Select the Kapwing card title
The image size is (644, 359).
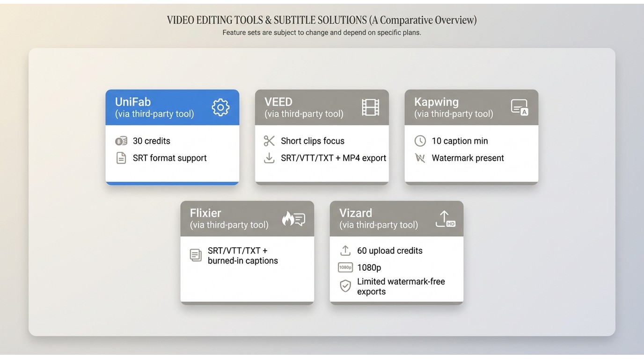tap(436, 102)
